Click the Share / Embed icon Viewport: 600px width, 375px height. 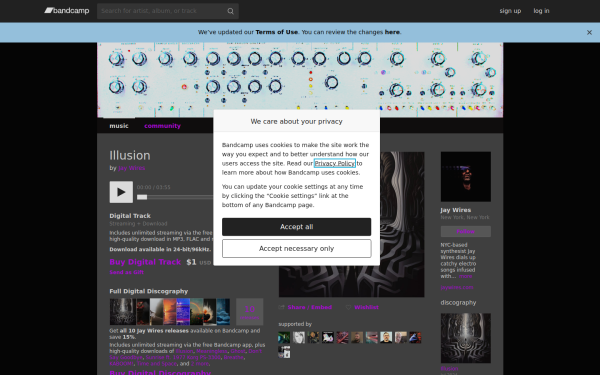click(x=282, y=307)
